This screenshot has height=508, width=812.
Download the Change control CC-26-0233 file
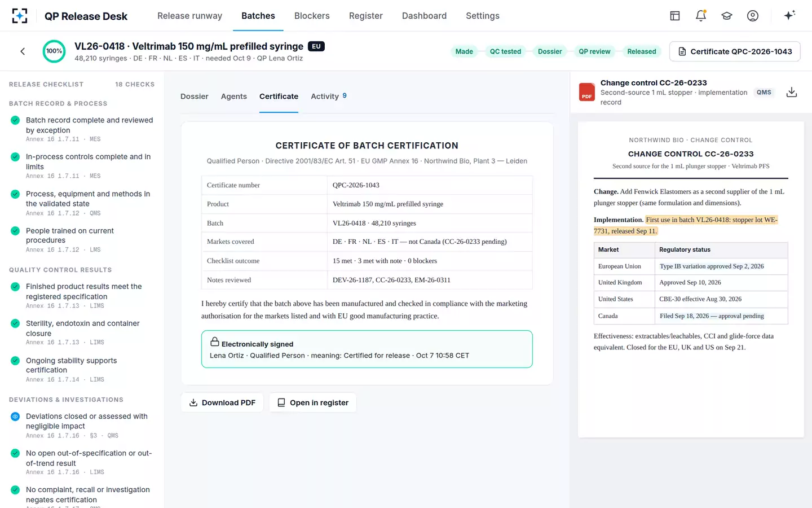coord(792,92)
